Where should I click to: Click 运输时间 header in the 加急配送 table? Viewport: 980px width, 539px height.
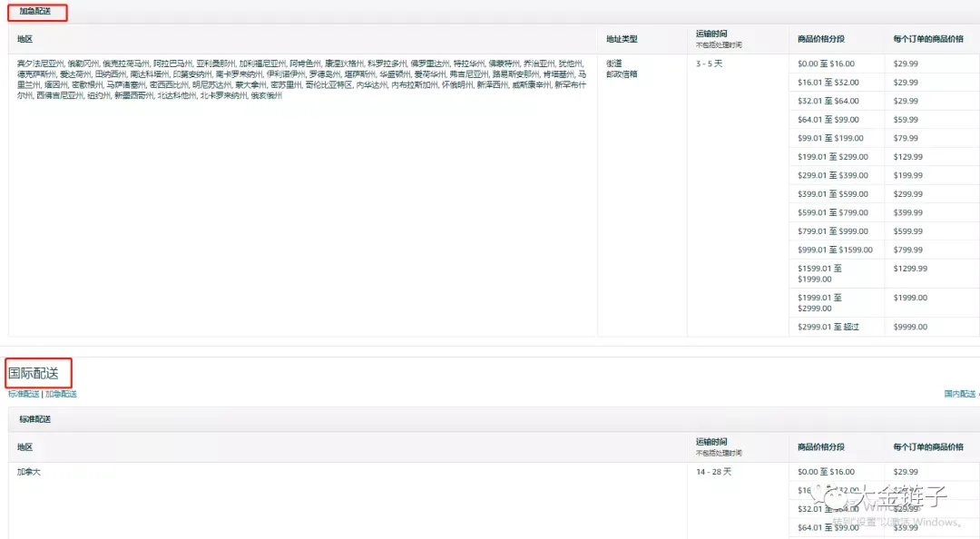(711, 34)
